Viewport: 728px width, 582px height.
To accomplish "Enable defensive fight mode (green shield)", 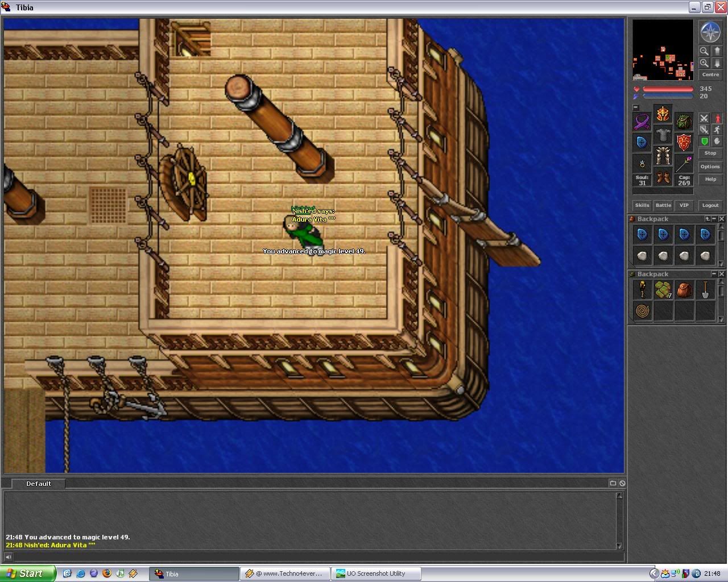I will point(704,141).
